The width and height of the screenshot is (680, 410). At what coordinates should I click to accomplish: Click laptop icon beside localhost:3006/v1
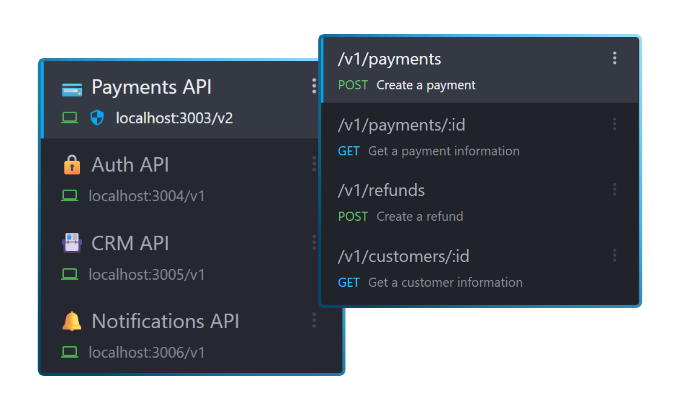[x=70, y=352]
